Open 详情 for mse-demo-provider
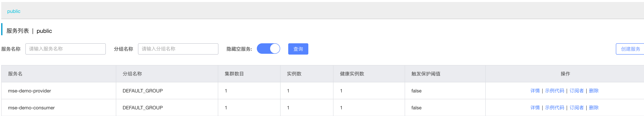Screen dimensions: 644x116 point(535,91)
